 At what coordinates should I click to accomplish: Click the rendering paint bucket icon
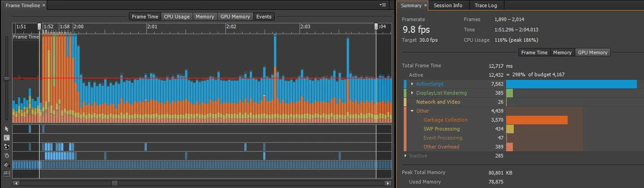click(7, 165)
